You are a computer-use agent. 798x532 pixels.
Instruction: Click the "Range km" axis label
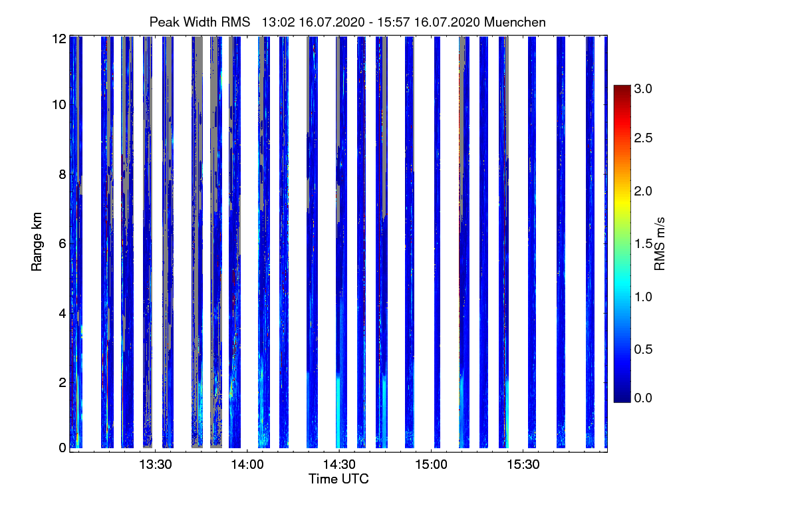tap(37, 243)
